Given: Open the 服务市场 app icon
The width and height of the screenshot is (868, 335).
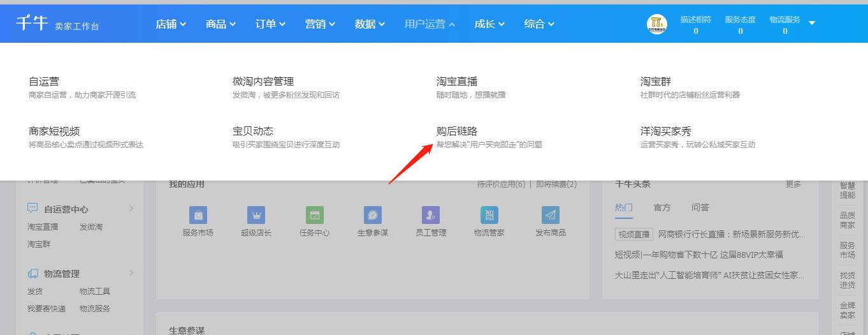Looking at the screenshot, I should click(x=198, y=215).
